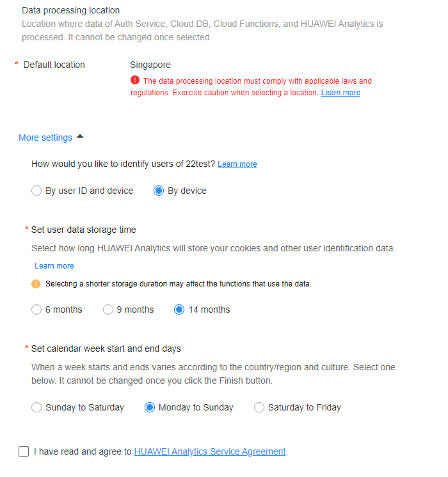Select Monday to Sunday week
Viewport: 448px width, 477px height.
pyautogui.click(x=150, y=407)
